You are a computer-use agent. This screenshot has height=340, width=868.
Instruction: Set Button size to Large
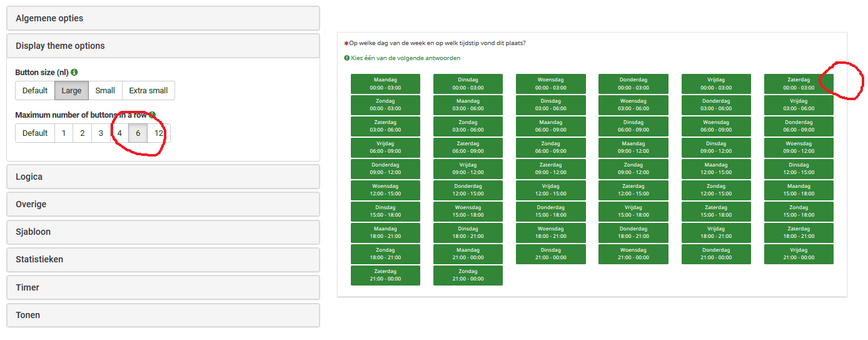point(71,91)
